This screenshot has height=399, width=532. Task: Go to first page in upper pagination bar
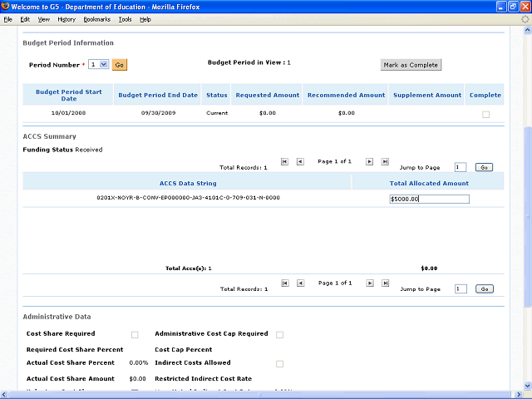click(x=285, y=162)
